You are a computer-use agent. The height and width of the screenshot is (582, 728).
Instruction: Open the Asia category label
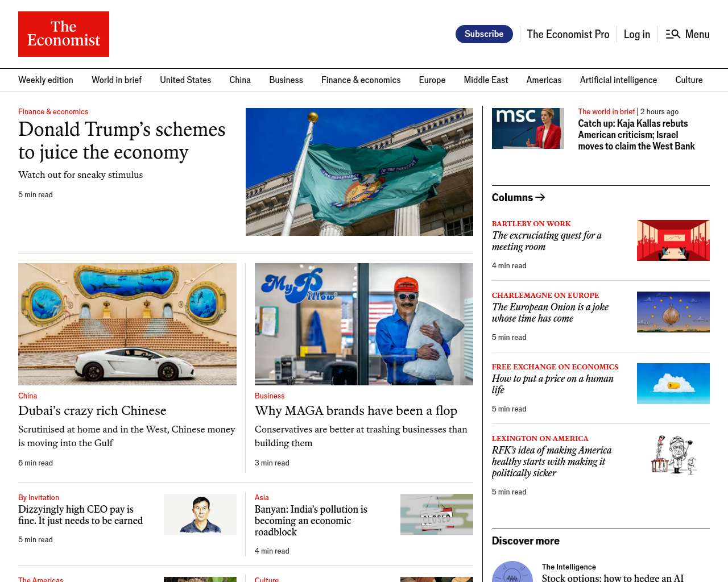262,498
